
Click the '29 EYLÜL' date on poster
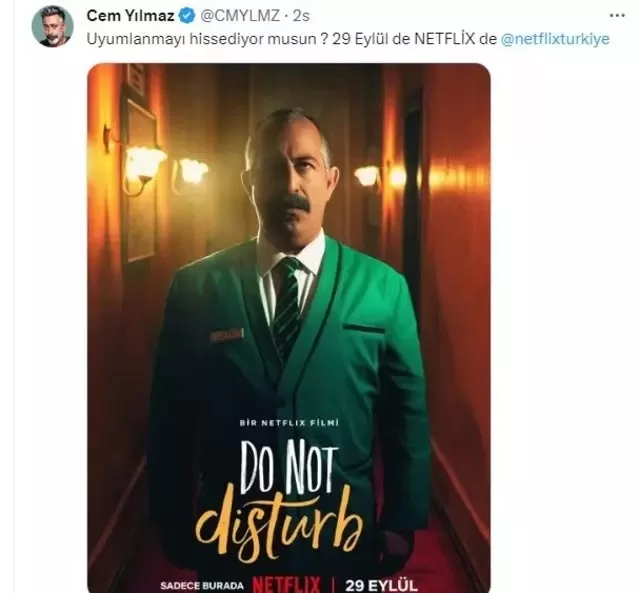[x=382, y=585]
